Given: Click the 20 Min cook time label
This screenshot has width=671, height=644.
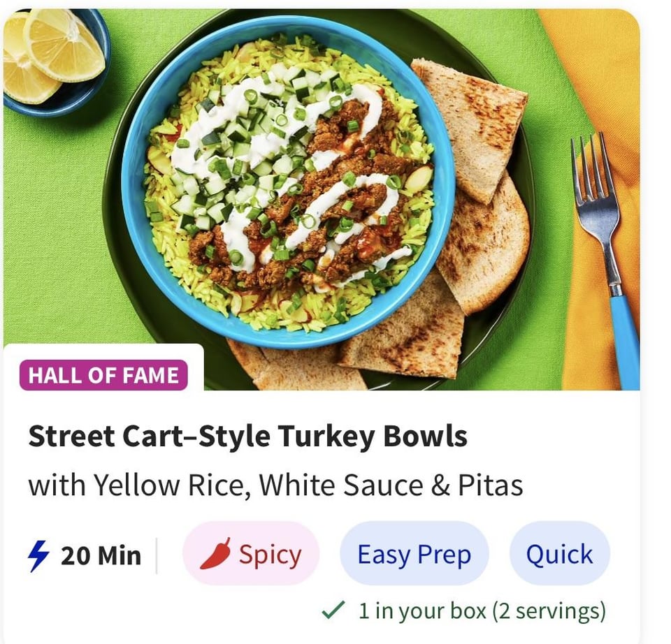Looking at the screenshot, I should (x=101, y=556).
